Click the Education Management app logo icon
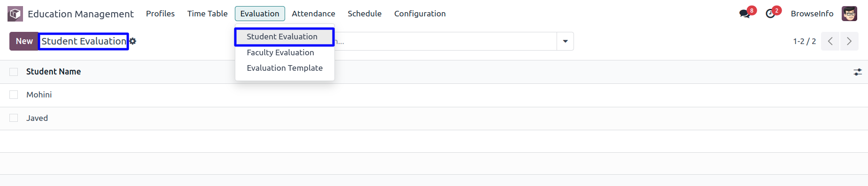Screen dimensions: 868x186 (x=15, y=14)
